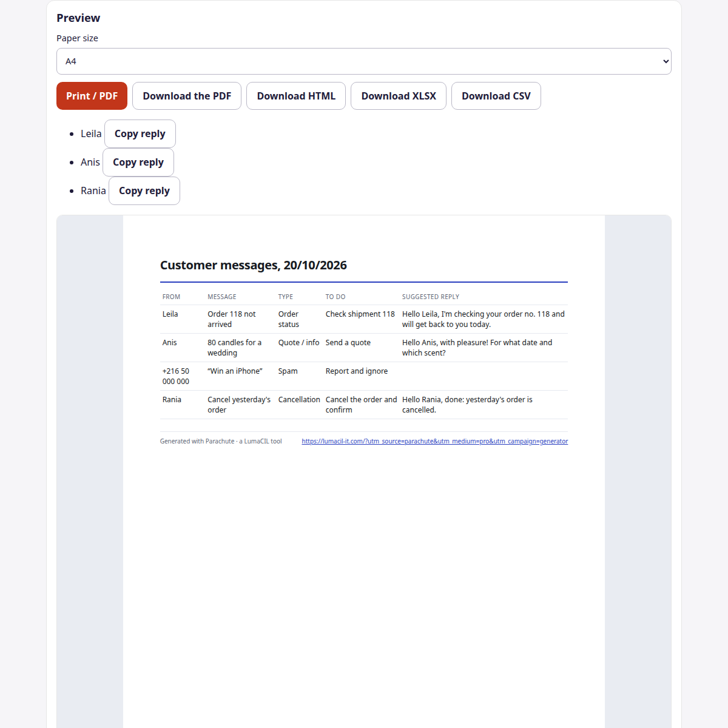Click 'Check shipment 118' to-do cell
The height and width of the screenshot is (728, 728).
pos(360,314)
